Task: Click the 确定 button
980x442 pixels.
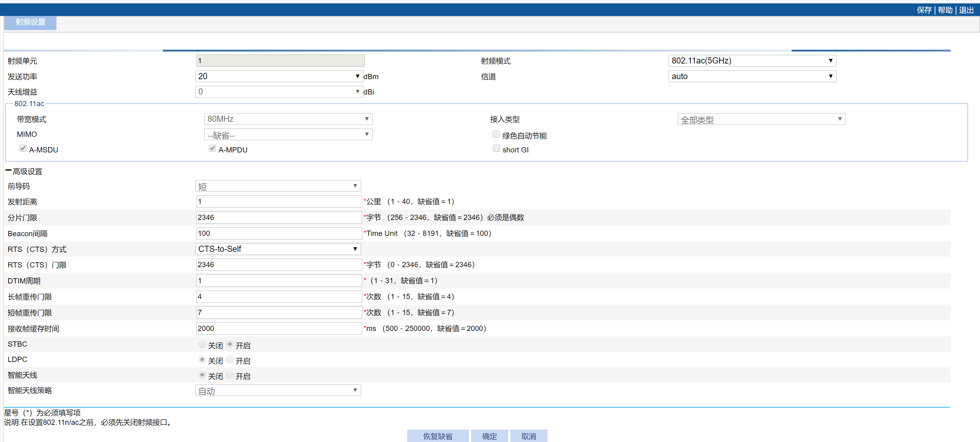Action: pos(489,436)
